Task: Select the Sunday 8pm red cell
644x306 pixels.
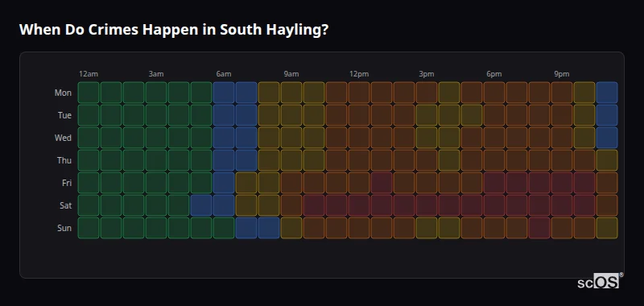Action: pos(539,228)
